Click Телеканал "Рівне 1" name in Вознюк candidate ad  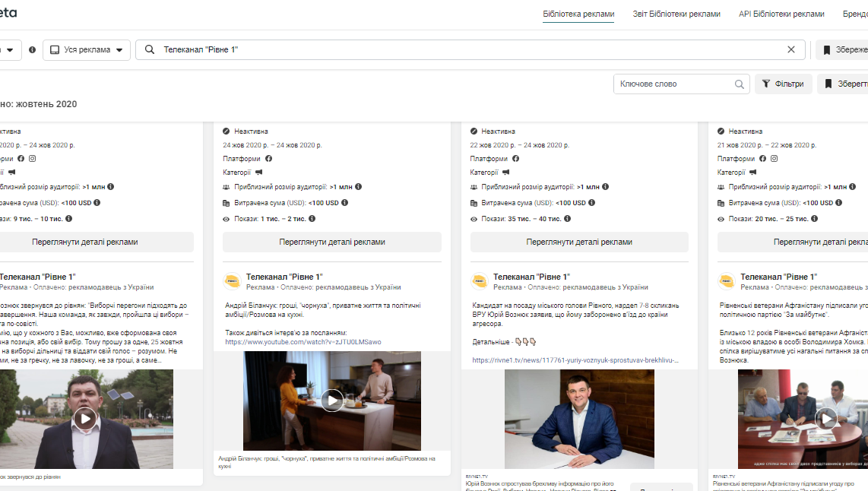(531, 277)
